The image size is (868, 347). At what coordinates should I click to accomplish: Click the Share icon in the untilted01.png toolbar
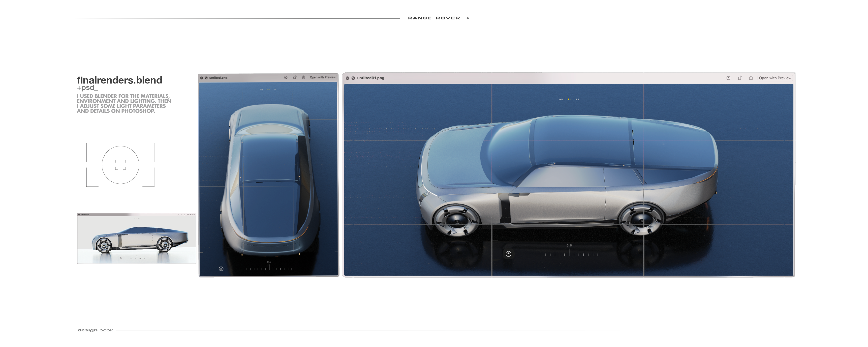(751, 78)
